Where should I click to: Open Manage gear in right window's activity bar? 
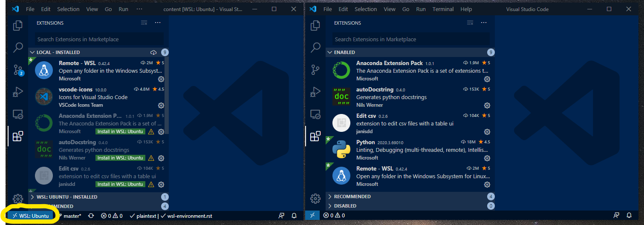point(315,199)
